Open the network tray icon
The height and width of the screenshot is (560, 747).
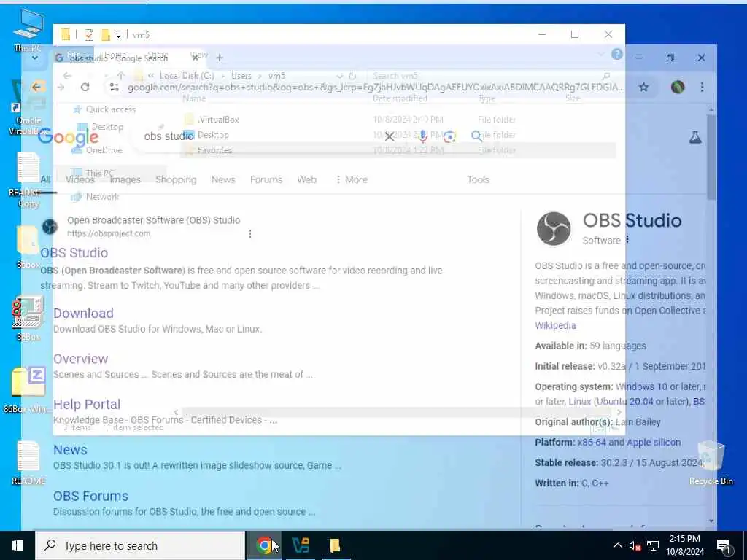pos(653,545)
